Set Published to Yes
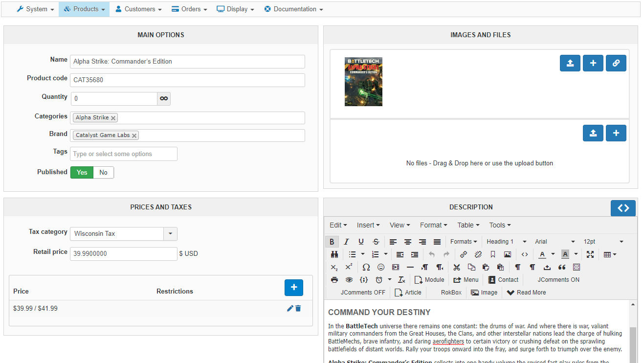This screenshot has width=644, height=363. point(82,172)
